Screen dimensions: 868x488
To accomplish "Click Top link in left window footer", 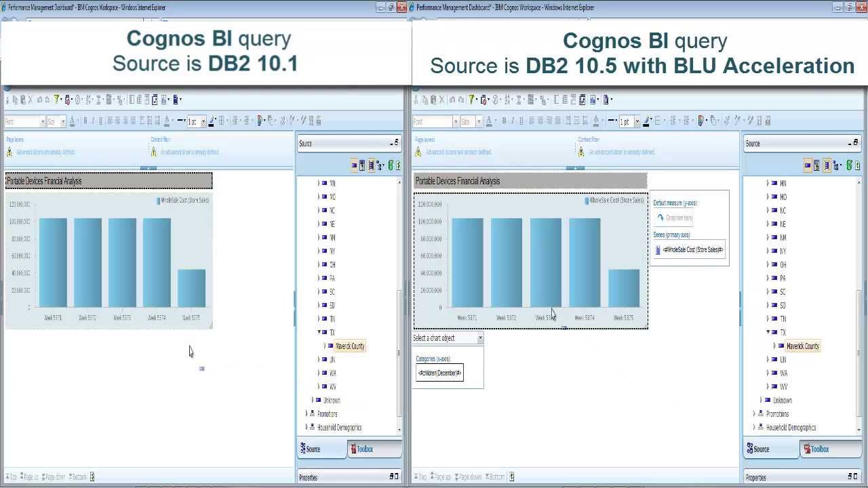I will pyautogui.click(x=12, y=476).
